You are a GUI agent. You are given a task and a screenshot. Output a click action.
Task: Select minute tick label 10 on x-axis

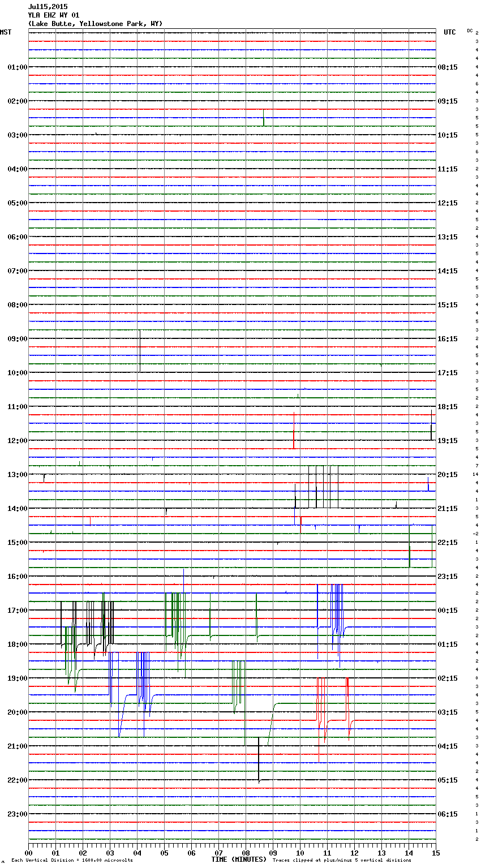click(x=300, y=853)
